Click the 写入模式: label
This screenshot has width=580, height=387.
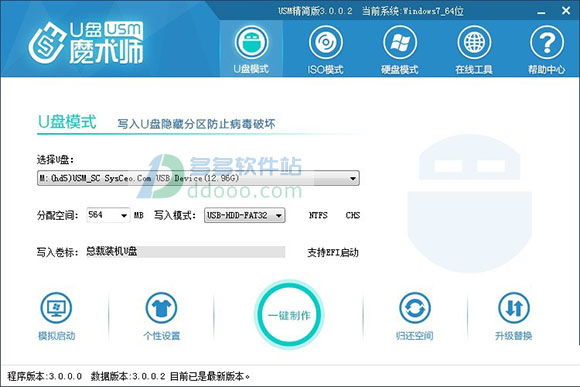pos(175,215)
